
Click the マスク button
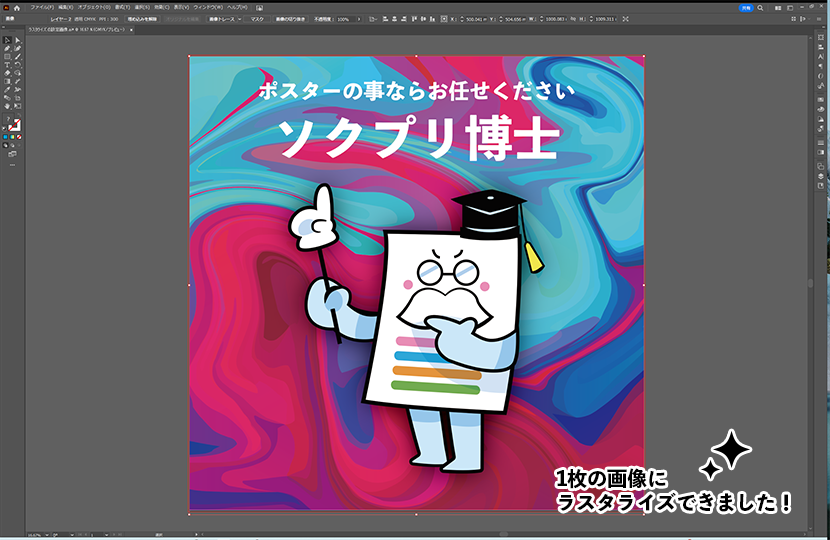coord(257,19)
